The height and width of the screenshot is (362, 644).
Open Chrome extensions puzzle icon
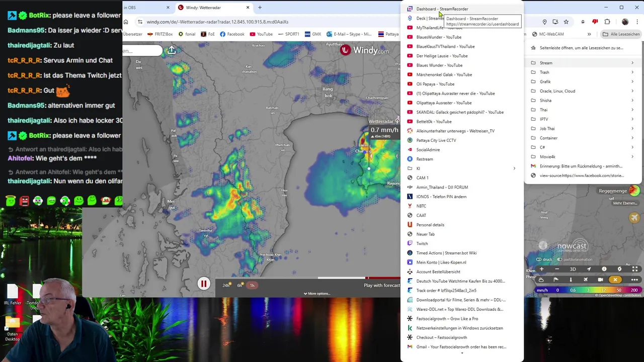click(x=607, y=22)
